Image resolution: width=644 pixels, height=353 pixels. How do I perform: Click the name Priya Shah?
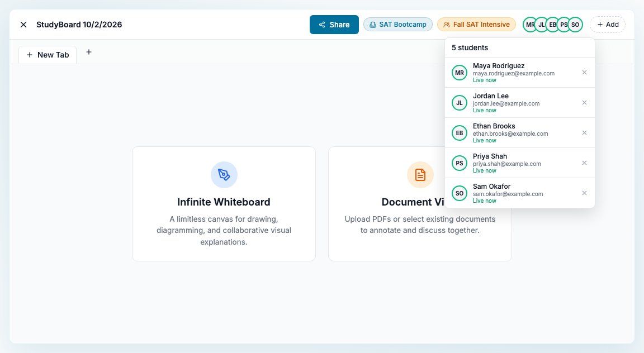[490, 156]
